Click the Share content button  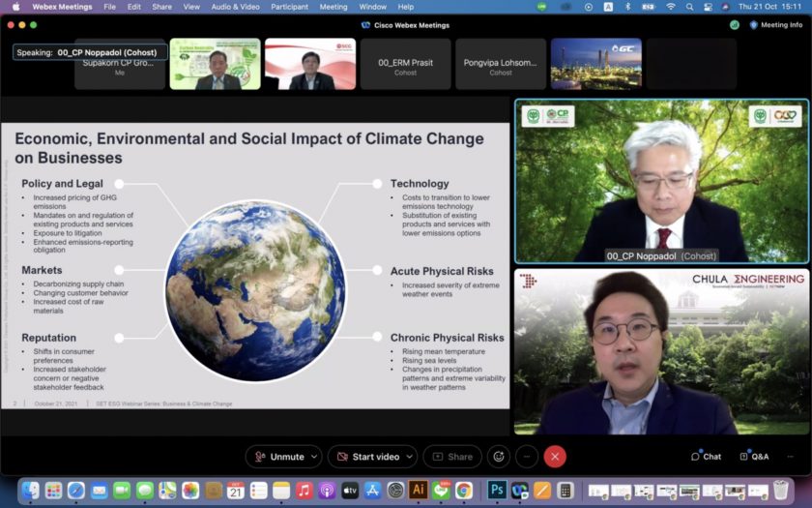pyautogui.click(x=452, y=457)
